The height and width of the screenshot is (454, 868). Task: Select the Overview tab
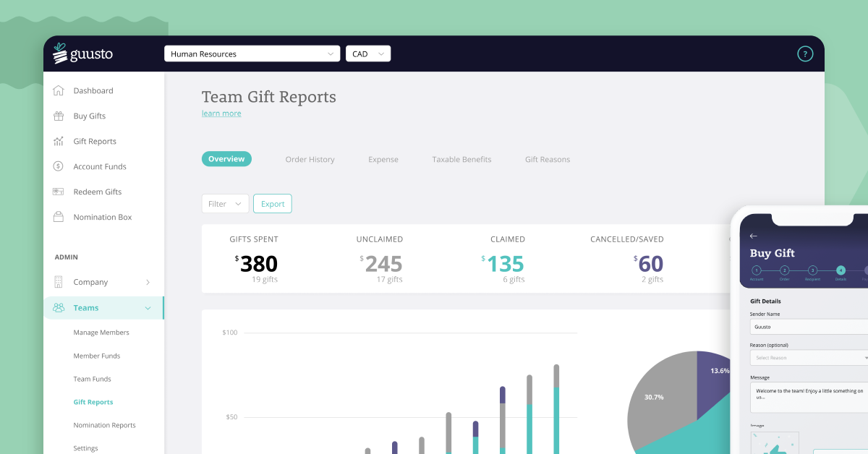click(x=226, y=159)
